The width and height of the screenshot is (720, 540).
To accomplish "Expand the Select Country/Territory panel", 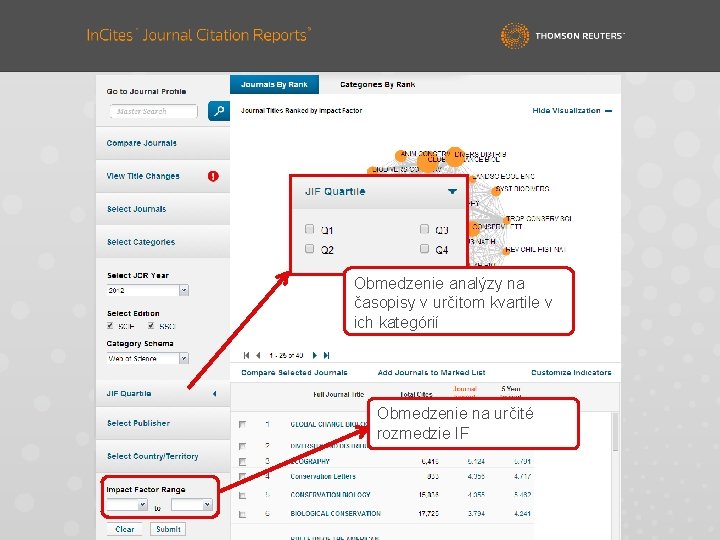I will coord(163,456).
